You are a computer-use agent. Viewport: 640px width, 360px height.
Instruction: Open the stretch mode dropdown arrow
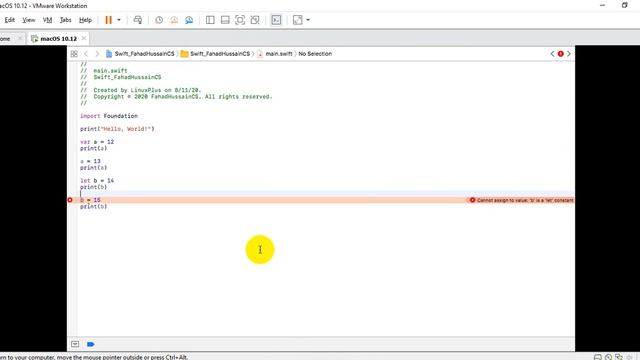click(308, 20)
